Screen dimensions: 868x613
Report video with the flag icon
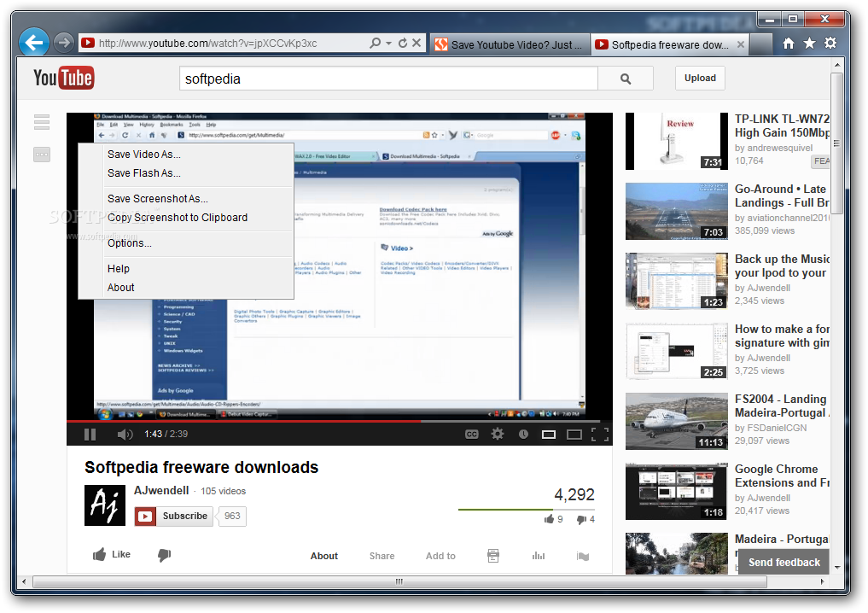coord(582,556)
